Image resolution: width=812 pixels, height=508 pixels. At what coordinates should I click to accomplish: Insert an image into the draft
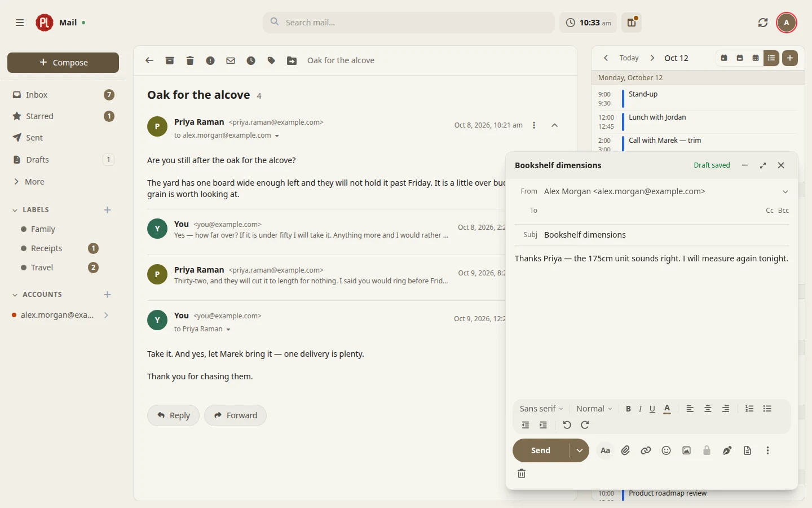click(x=687, y=450)
